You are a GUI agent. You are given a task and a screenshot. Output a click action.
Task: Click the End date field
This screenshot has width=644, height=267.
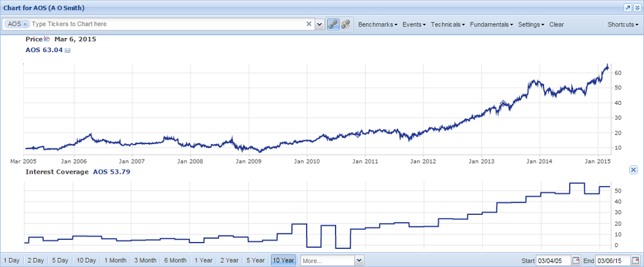613,261
